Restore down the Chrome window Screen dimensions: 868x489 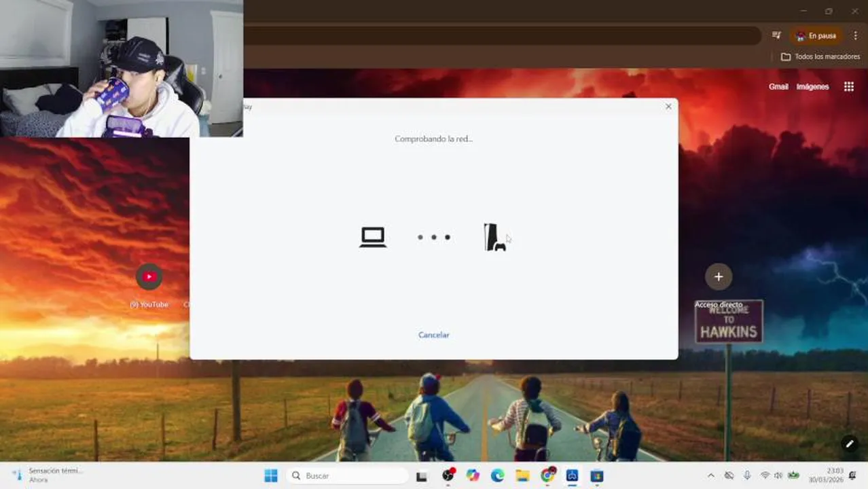point(829,11)
